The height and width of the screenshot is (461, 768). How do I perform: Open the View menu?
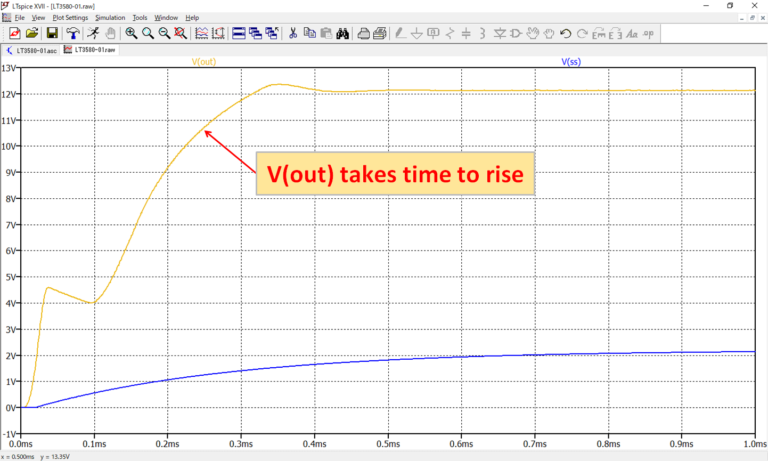38,18
